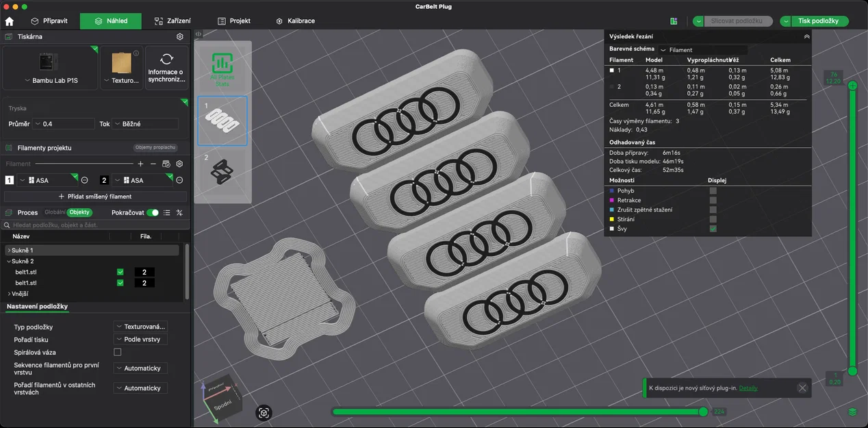The width and height of the screenshot is (868, 428).
Task: Enable Stírání display checkbox
Action: click(x=713, y=219)
